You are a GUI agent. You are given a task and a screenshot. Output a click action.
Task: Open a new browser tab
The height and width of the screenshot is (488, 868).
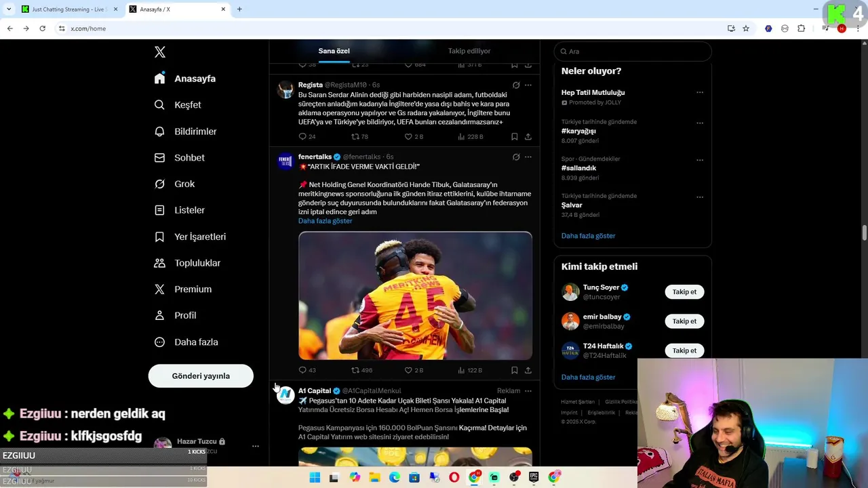tap(239, 9)
